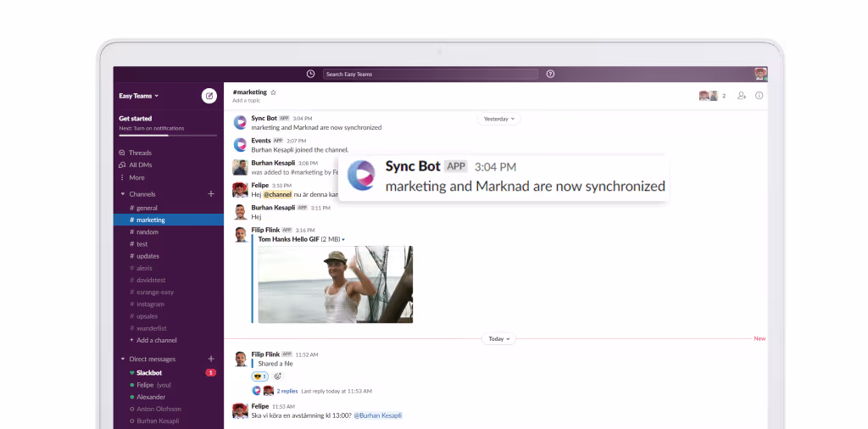This screenshot has height=429, width=868.
Task: Start a new direct message with plus icon
Action: coord(211,359)
